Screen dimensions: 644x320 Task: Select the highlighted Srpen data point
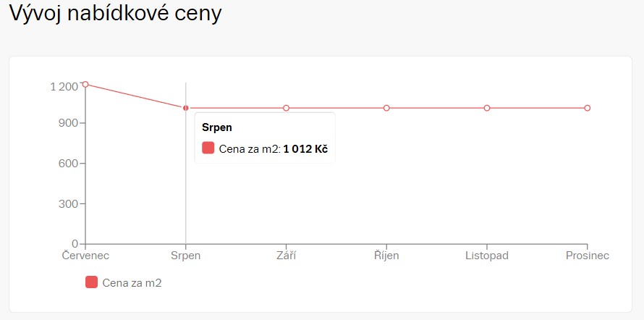coord(186,108)
